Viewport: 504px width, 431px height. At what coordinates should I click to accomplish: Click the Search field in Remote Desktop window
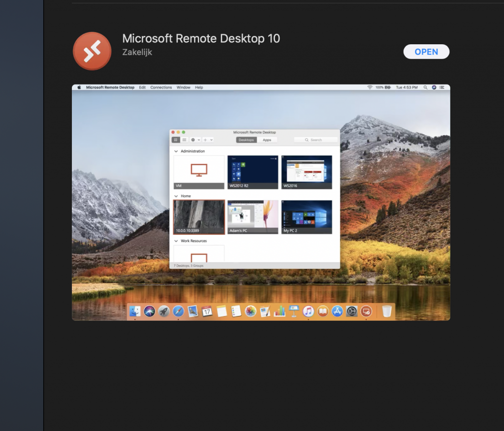315,140
